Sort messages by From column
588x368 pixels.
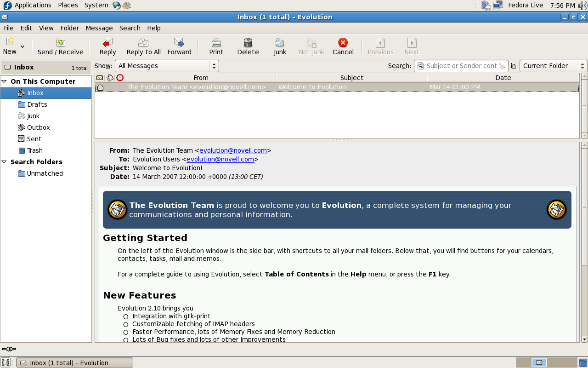tap(201, 78)
